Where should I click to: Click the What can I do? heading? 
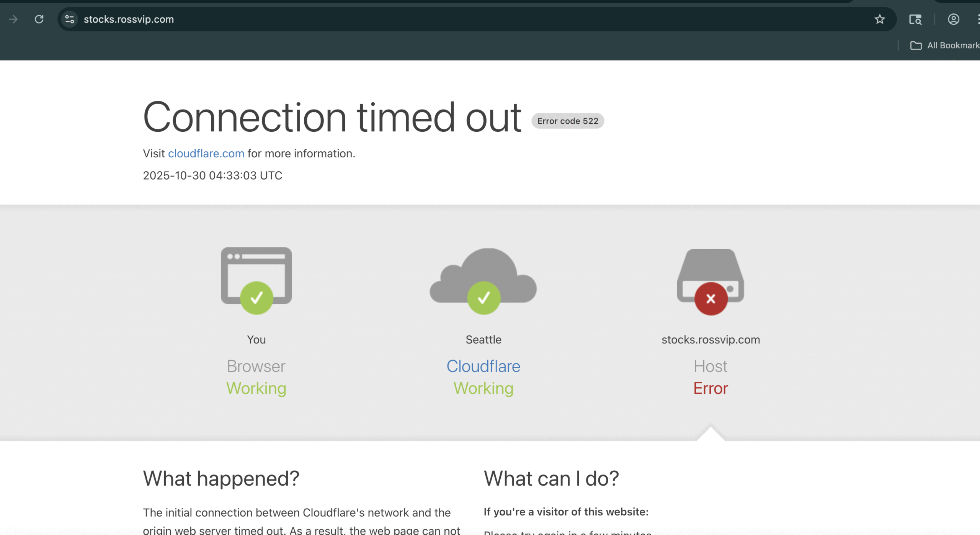[551, 478]
